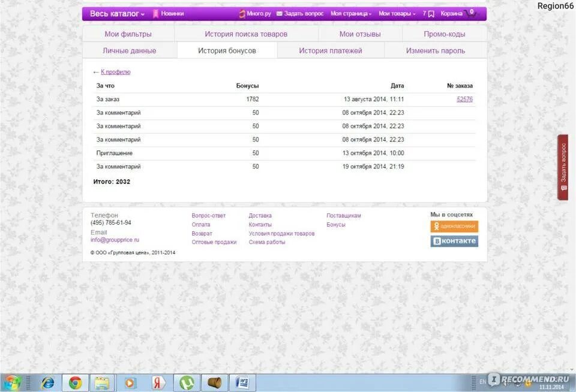576x392 pixels.
Task: Switch to Промо-коды tab
Action: point(445,34)
